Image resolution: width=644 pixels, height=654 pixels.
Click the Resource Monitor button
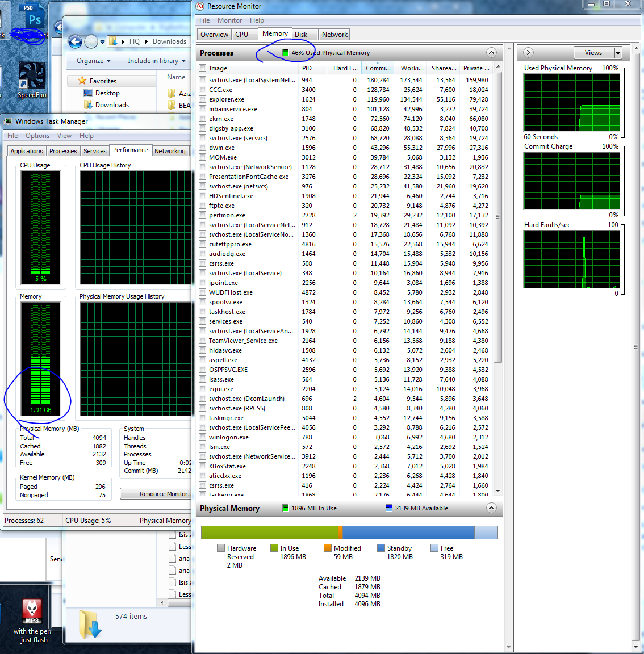pyautogui.click(x=155, y=494)
